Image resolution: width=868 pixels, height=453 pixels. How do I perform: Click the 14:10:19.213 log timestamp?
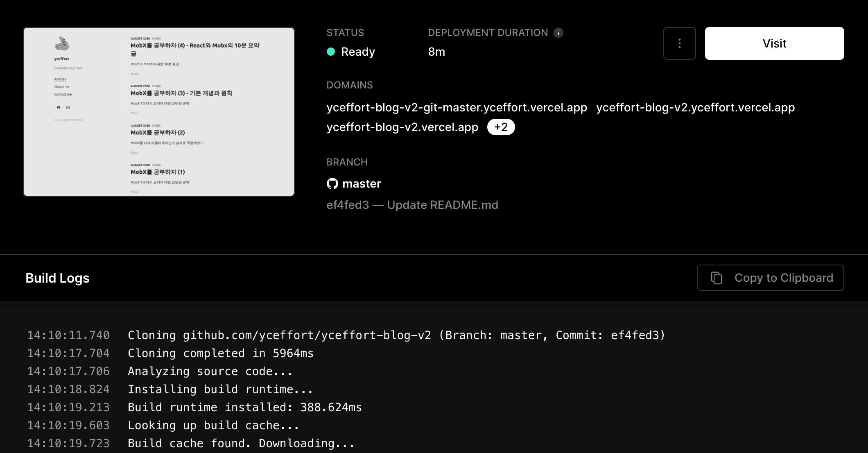[68, 407]
